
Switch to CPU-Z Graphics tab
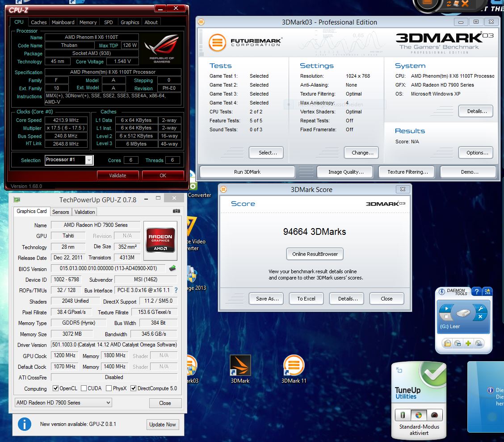130,22
